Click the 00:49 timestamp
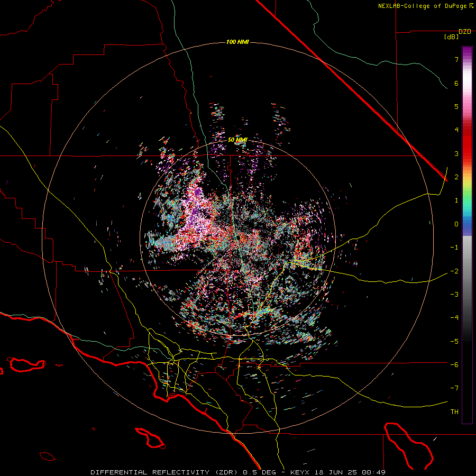The image size is (476, 476). click(374, 472)
